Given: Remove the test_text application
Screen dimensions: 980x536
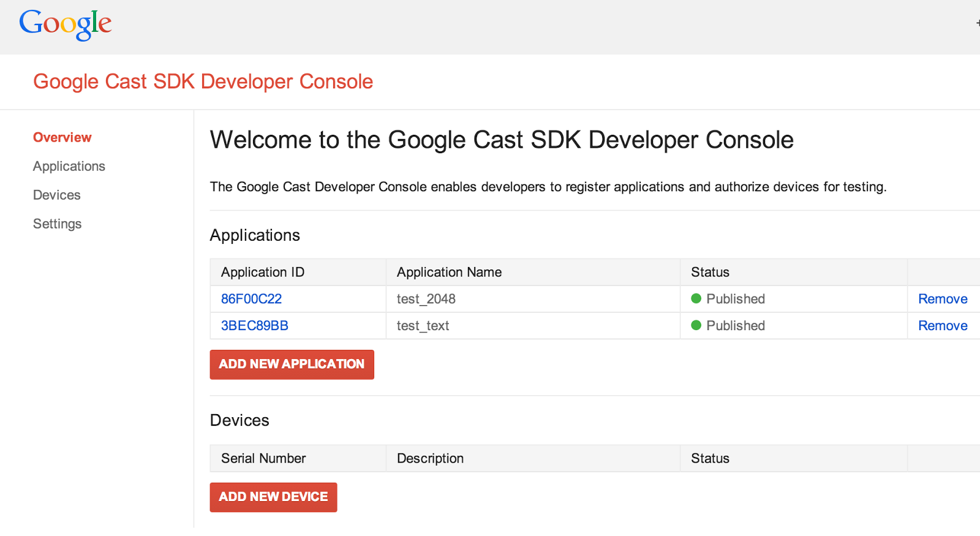Looking at the screenshot, I should pyautogui.click(x=943, y=326).
